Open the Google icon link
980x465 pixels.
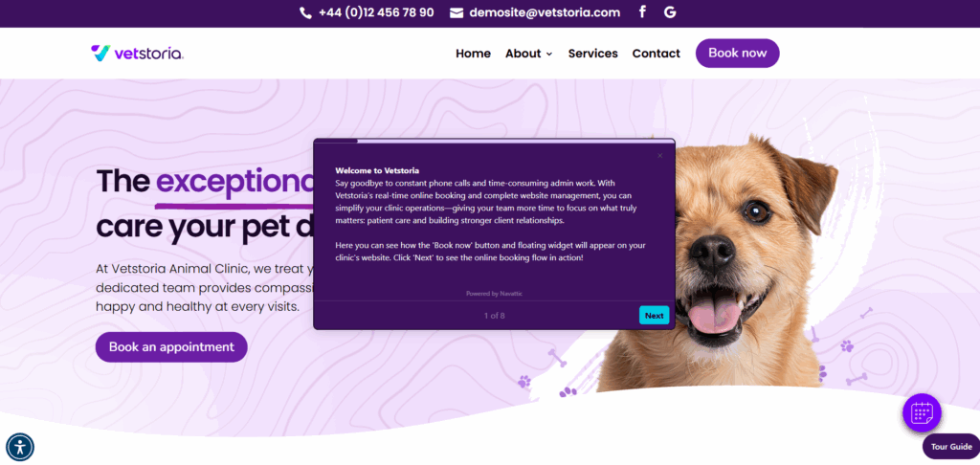(x=670, y=11)
